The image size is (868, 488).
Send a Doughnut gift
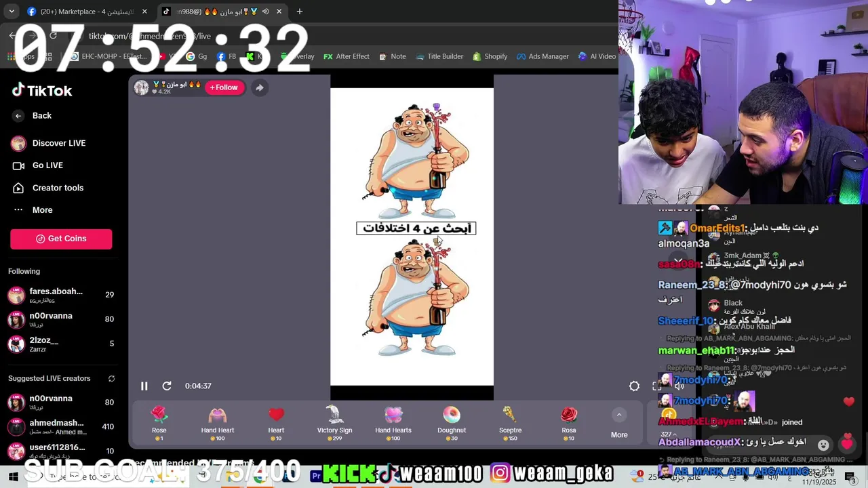click(452, 423)
